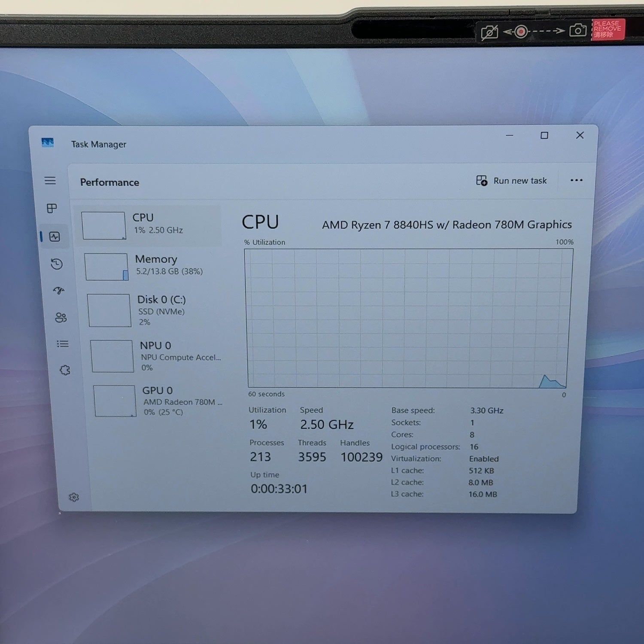Screen dimensions: 644x644
Task: Click the Handles count 100239
Action: pos(361,457)
